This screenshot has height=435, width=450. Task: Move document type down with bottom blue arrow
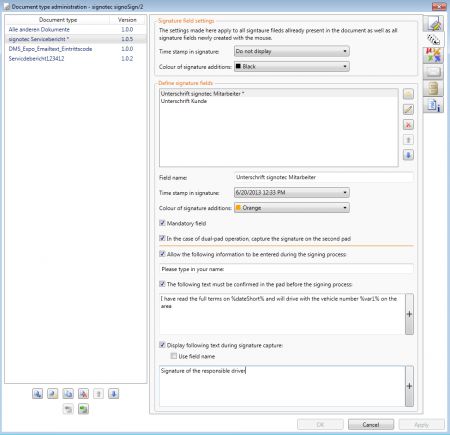(x=114, y=394)
